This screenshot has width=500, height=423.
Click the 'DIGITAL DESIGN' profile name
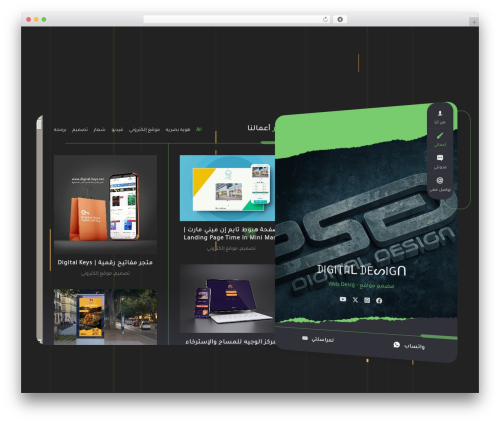[x=361, y=270]
